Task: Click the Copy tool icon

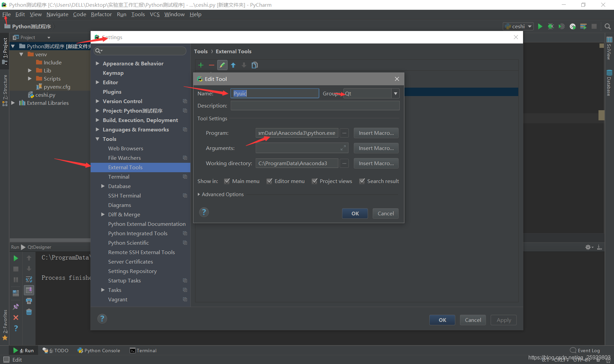Action: (x=255, y=65)
